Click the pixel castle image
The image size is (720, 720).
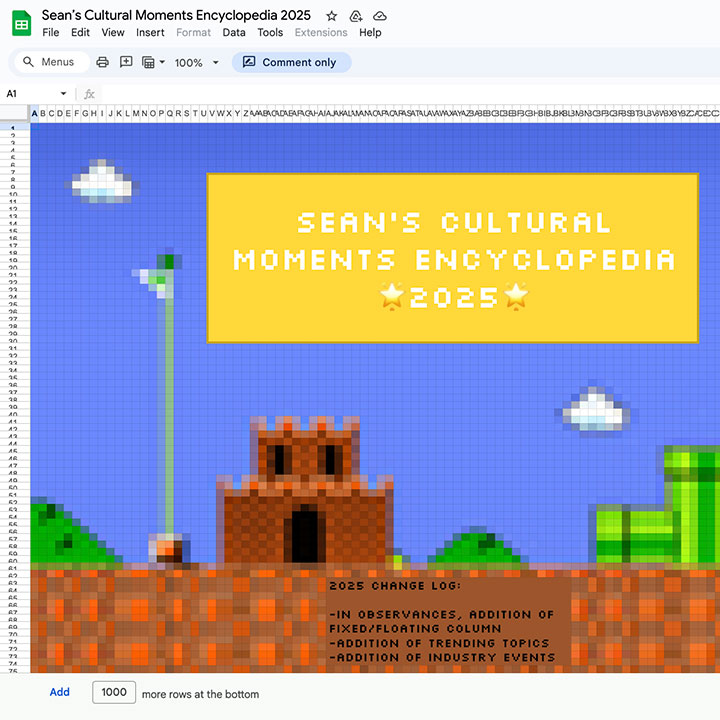tap(305, 489)
